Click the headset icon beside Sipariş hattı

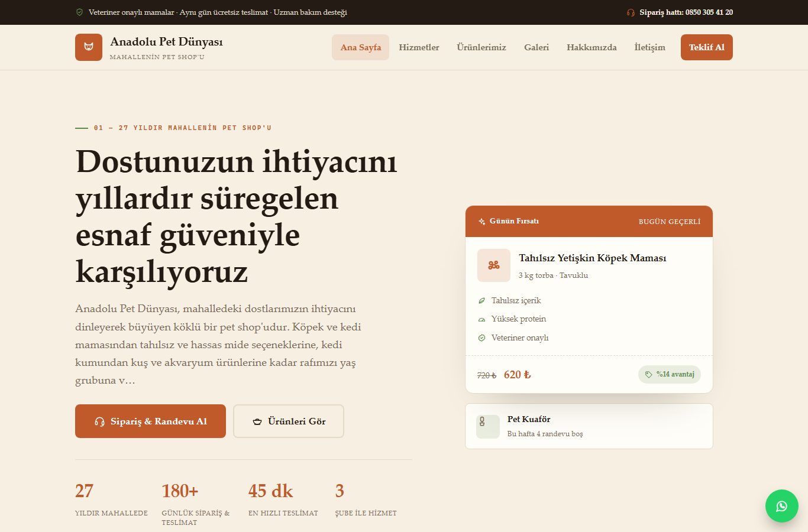point(631,12)
